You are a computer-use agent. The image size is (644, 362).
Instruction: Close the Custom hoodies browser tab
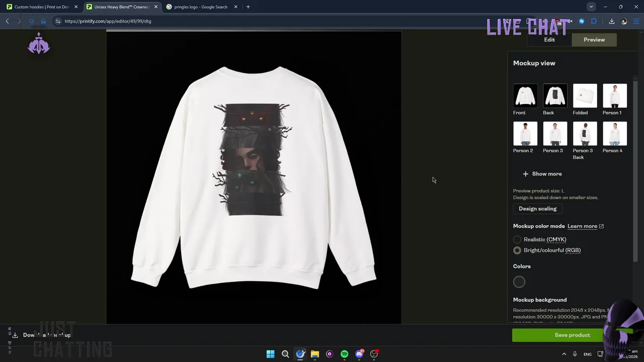click(x=76, y=7)
